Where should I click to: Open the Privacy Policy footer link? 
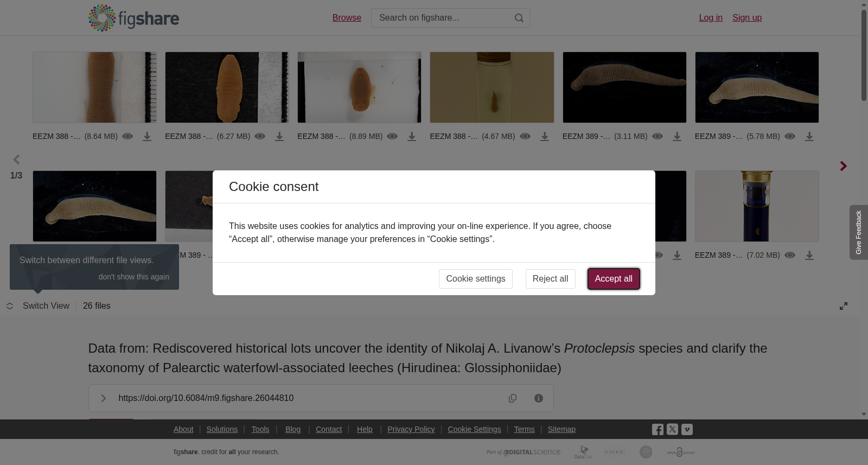(411, 429)
